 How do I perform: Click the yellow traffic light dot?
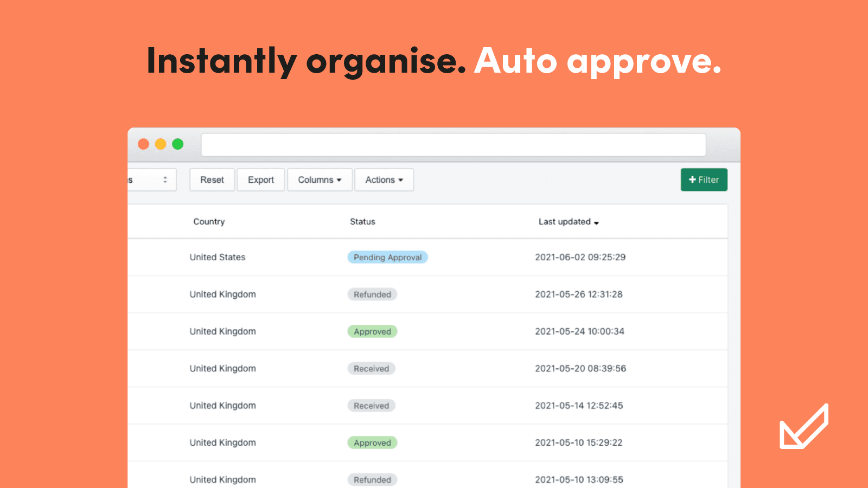coord(161,144)
